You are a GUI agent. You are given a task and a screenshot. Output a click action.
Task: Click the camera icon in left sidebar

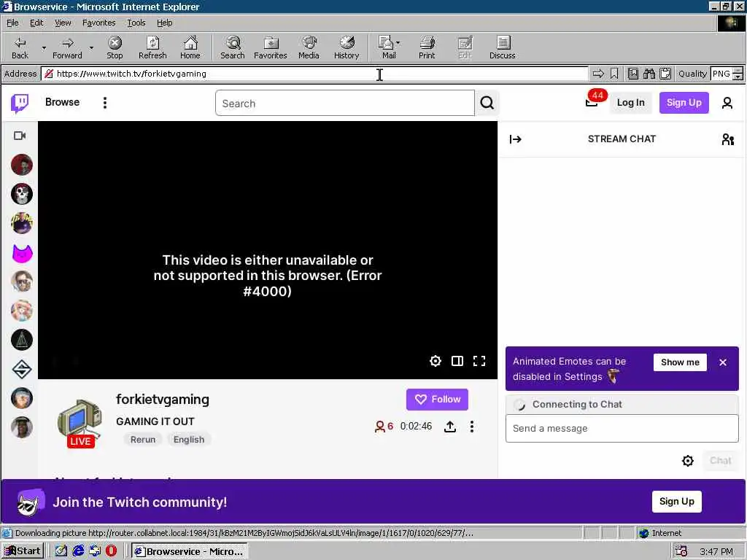tap(20, 136)
